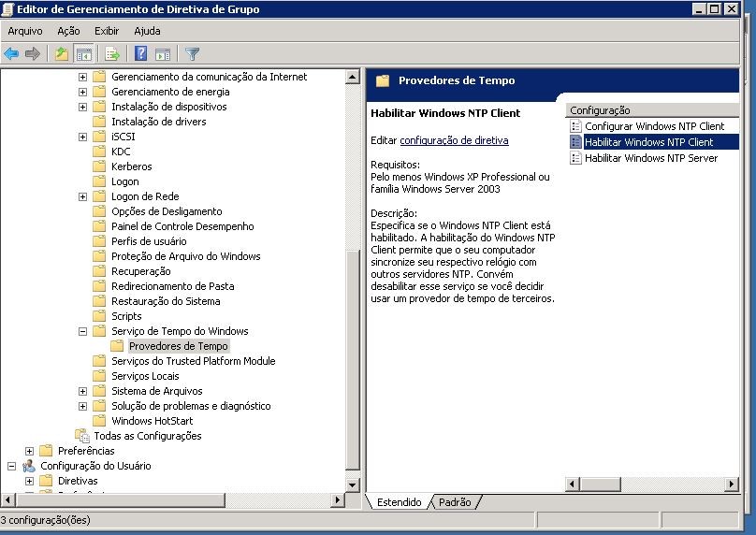Expand Gerenciamento da comunicação da Internet node
Viewport: 756px width, 535px height.
pyautogui.click(x=82, y=77)
